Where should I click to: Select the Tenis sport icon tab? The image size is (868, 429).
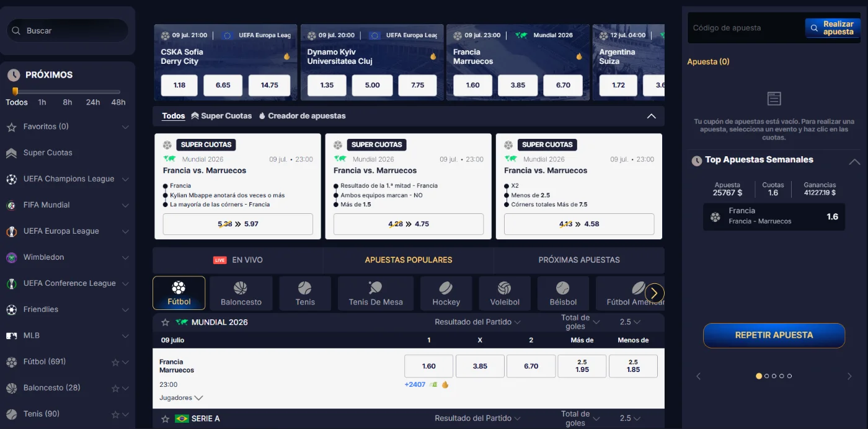[x=305, y=293]
